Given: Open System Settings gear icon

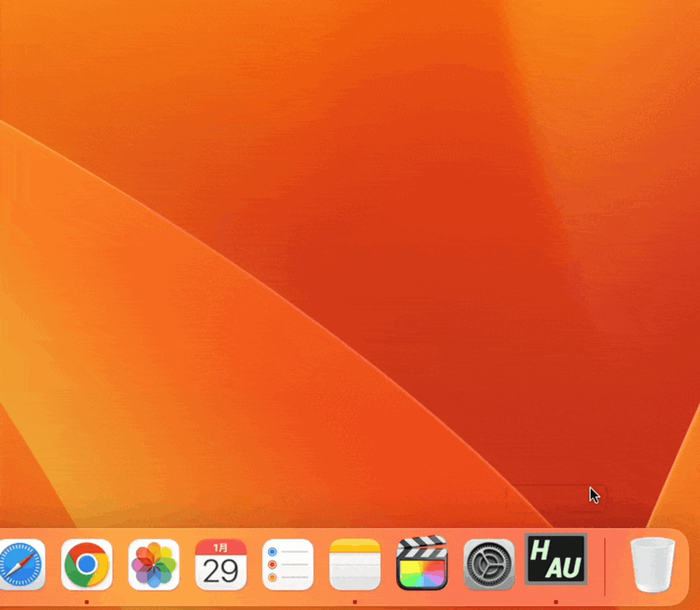Looking at the screenshot, I should 489,564.
